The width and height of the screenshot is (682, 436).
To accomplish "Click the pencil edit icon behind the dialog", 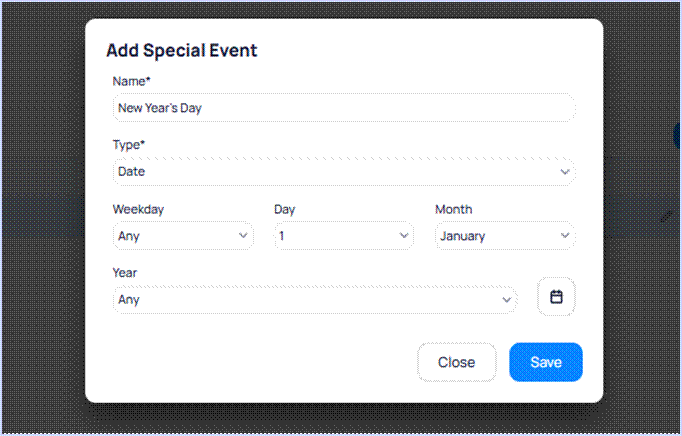I will [x=667, y=215].
